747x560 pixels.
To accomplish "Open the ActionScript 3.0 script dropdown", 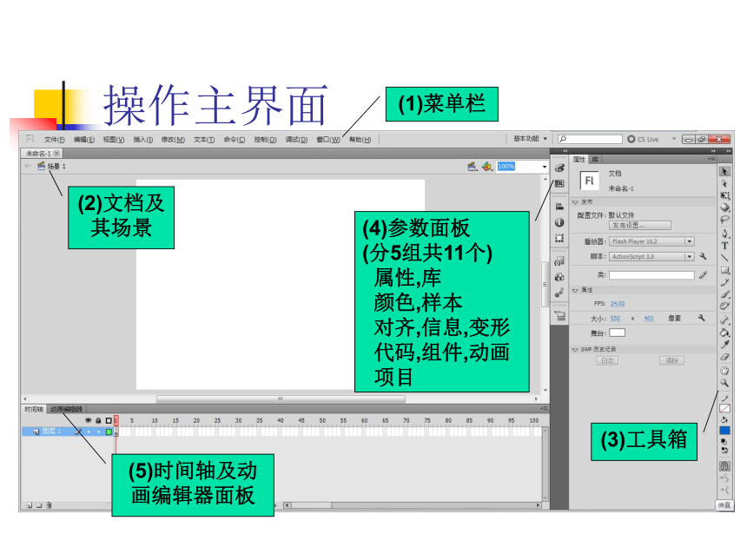I will click(x=690, y=257).
